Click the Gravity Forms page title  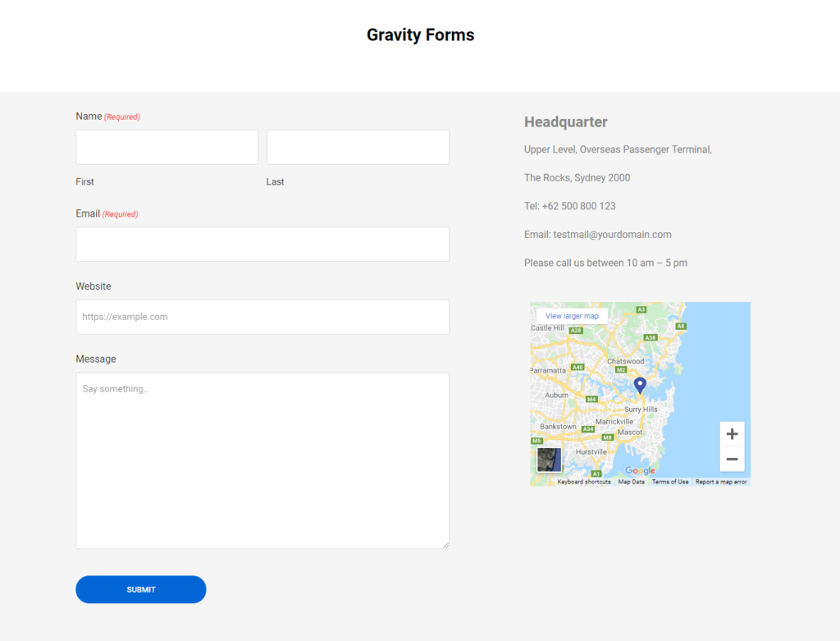[x=420, y=34]
